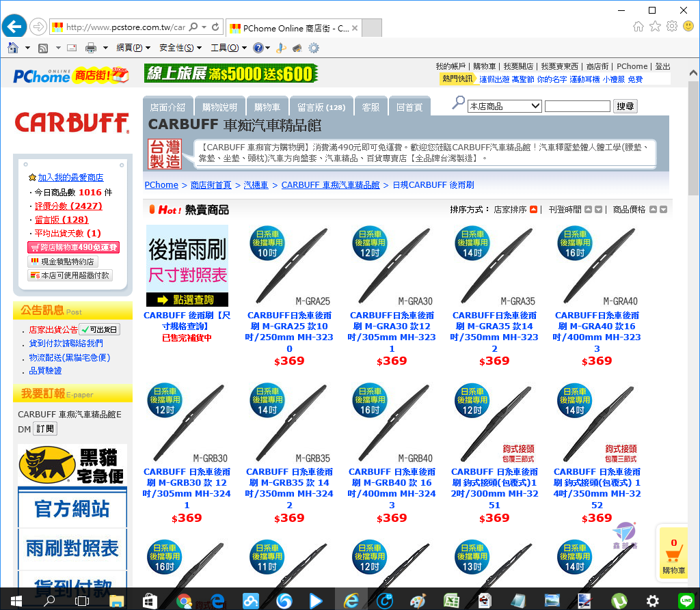Click the browser forward arrow
Image resolution: width=700 pixels, height=610 pixels.
[x=38, y=27]
